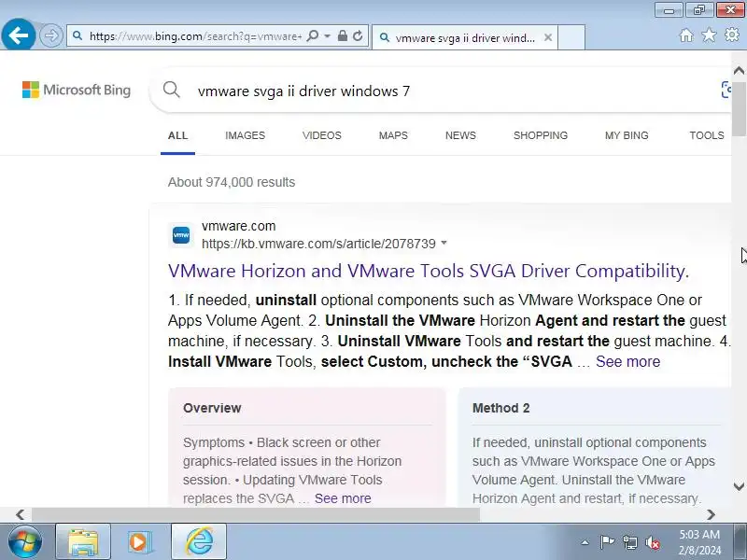Viewport: 747px width, 560px height.
Task: Click 'About 974,000 results' text
Action: 232,182
